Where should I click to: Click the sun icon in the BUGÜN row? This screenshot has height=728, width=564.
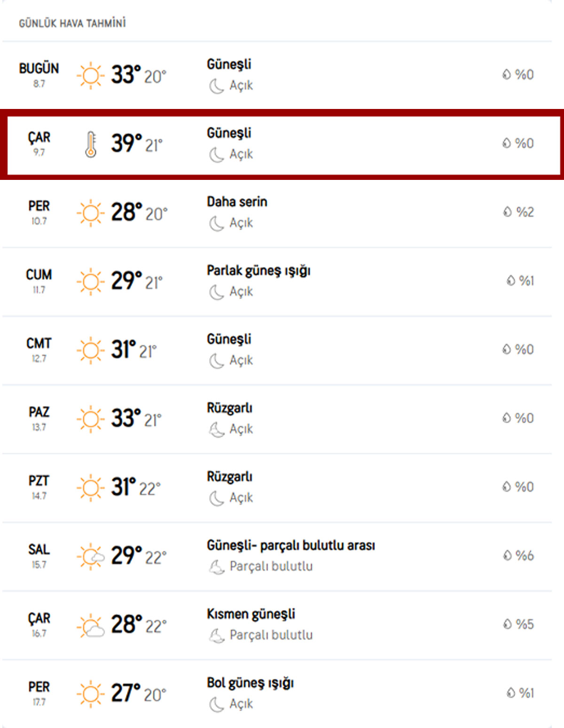pyautogui.click(x=90, y=75)
